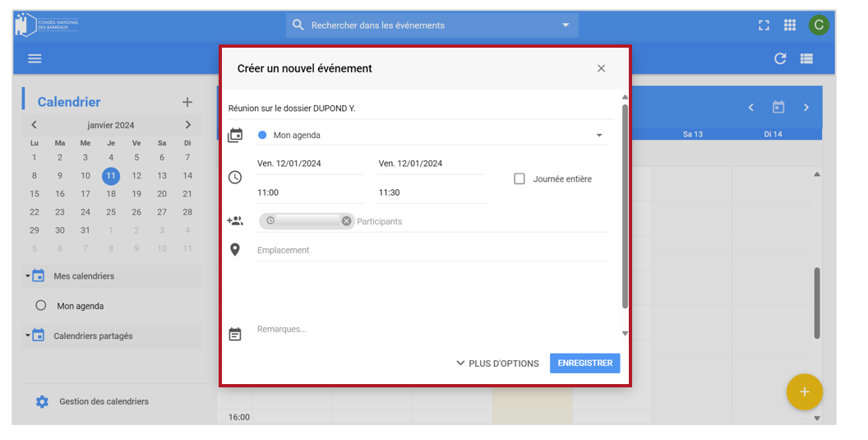Viewport: 868px width, 440px height.
Task: Switch to list view icon
Action: pos(806,58)
